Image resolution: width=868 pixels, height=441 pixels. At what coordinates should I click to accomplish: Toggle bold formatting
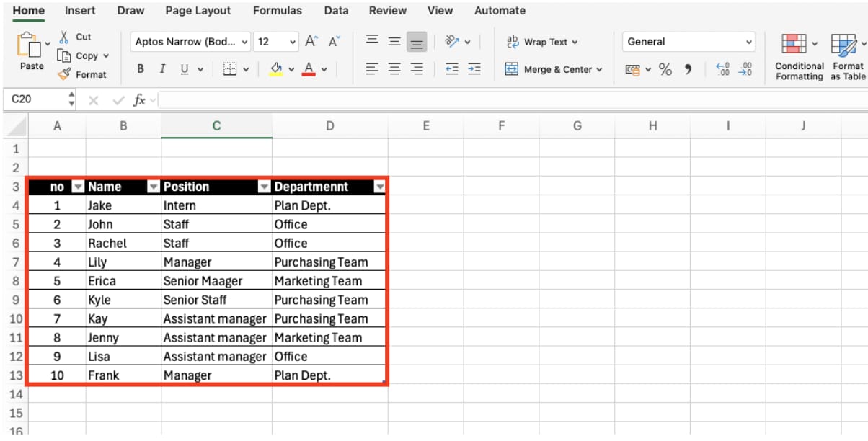141,69
